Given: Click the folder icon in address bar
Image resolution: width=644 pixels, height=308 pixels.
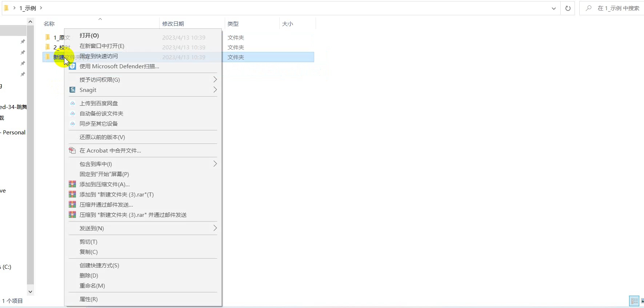Looking at the screenshot, I should (x=6, y=8).
